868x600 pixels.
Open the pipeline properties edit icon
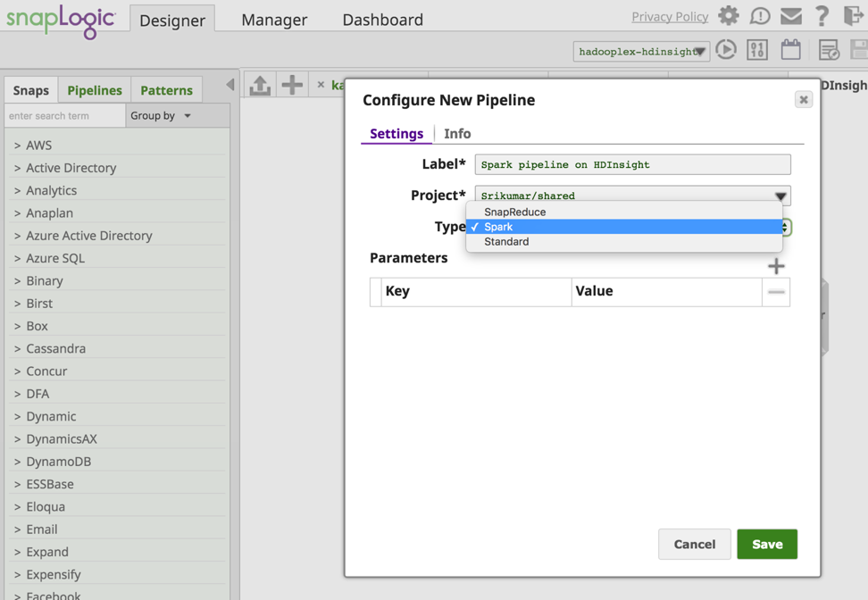tap(829, 50)
